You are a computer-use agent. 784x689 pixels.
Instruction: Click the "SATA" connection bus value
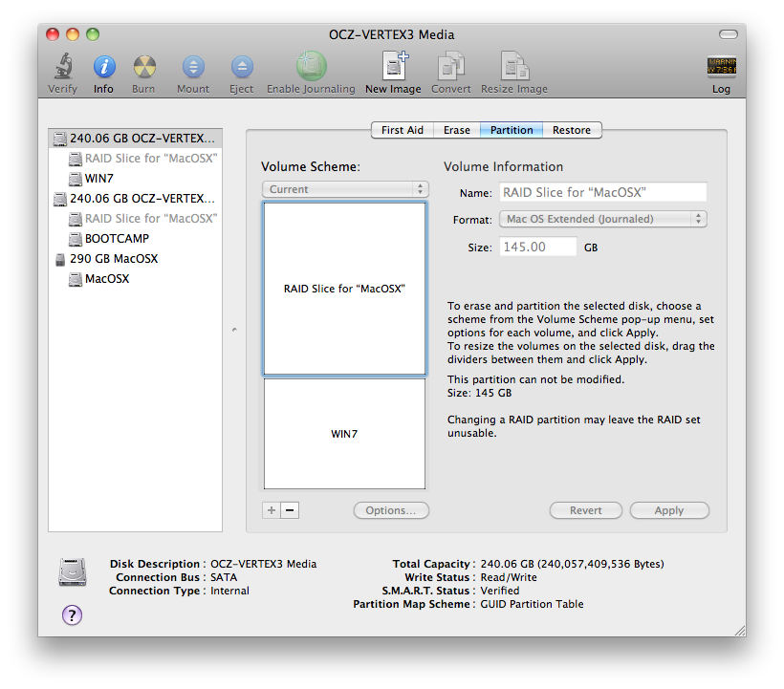point(224,577)
